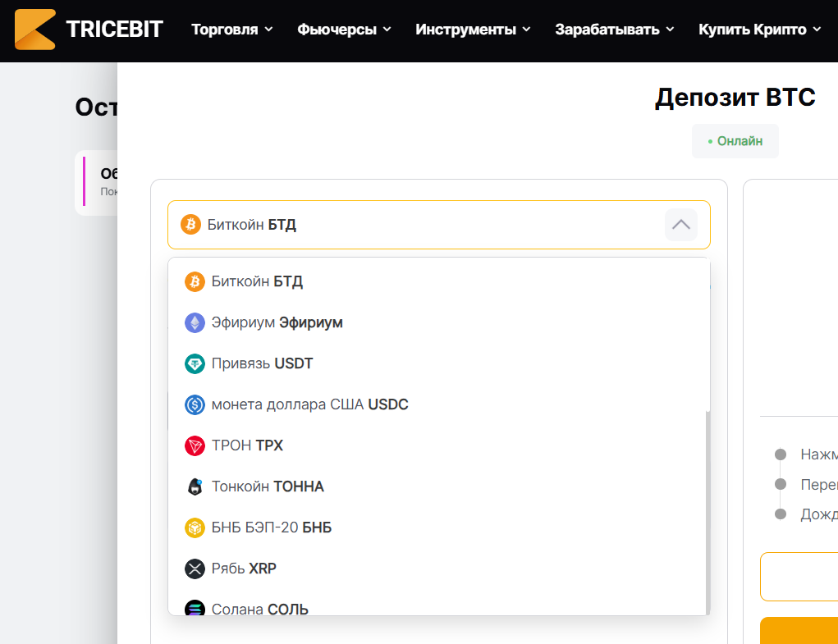Collapse the coin list with chevron-up button

(x=681, y=225)
